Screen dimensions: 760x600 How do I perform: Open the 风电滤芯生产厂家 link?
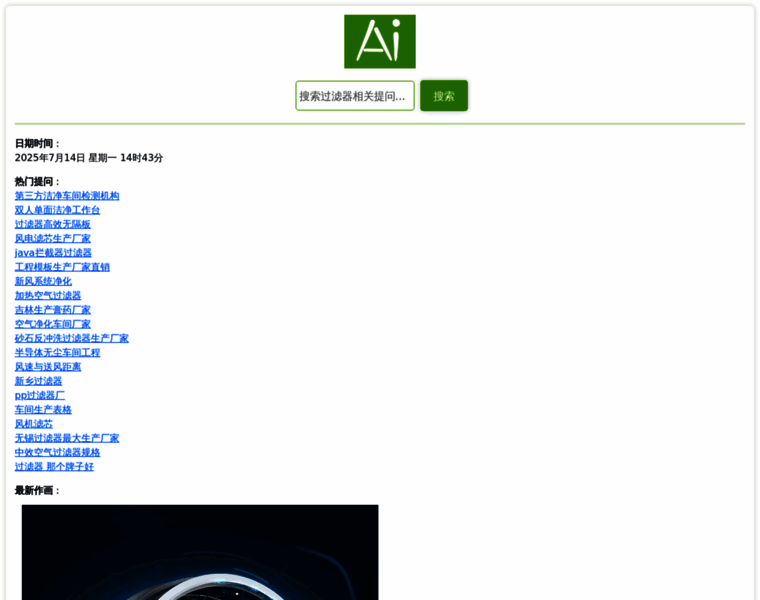(x=52, y=238)
